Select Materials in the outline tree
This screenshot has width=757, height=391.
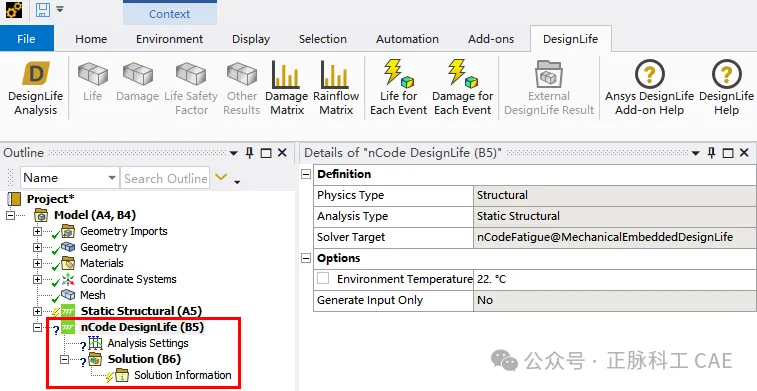pyautogui.click(x=101, y=263)
